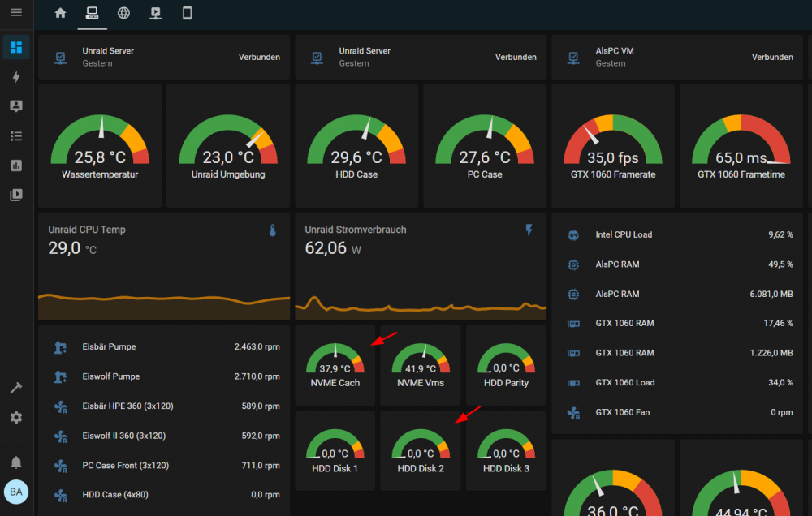Open the GTX 1060 Framerate gauge
Screen dimensions: 812x516
pos(613,145)
